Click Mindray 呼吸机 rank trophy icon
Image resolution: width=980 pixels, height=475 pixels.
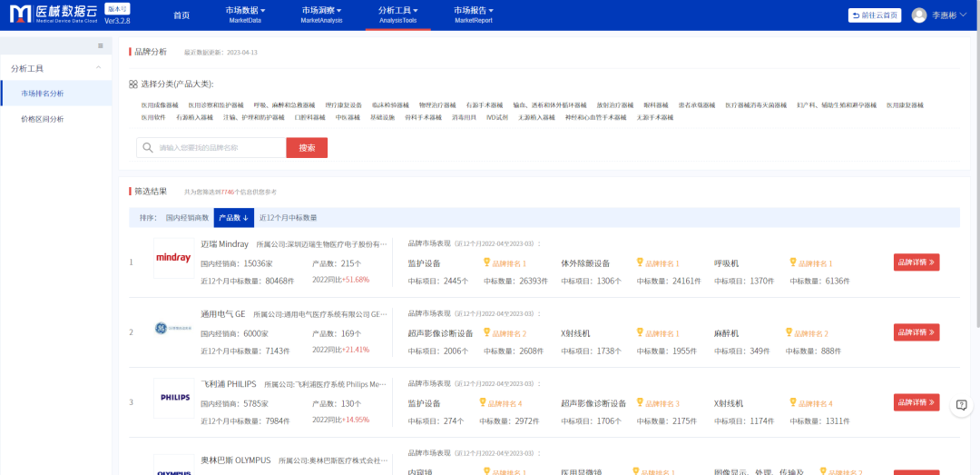click(793, 262)
